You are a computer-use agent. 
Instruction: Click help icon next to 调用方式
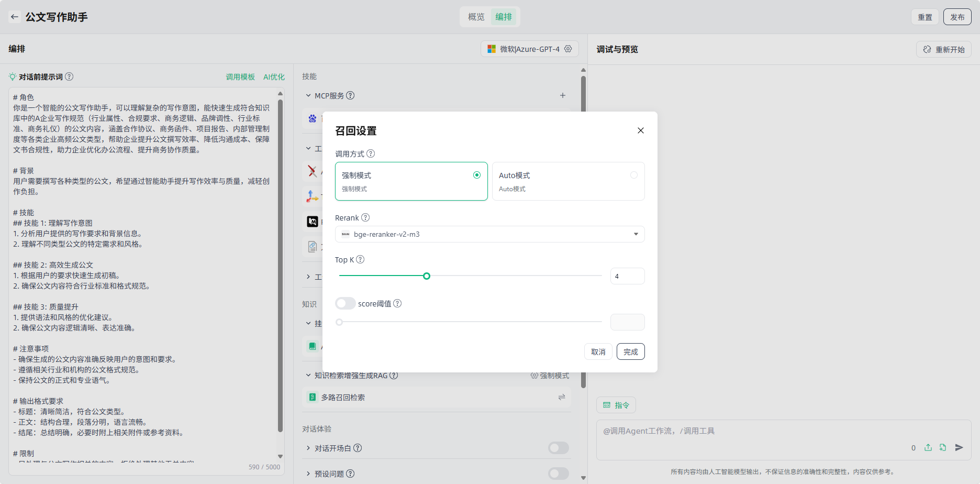(x=371, y=153)
